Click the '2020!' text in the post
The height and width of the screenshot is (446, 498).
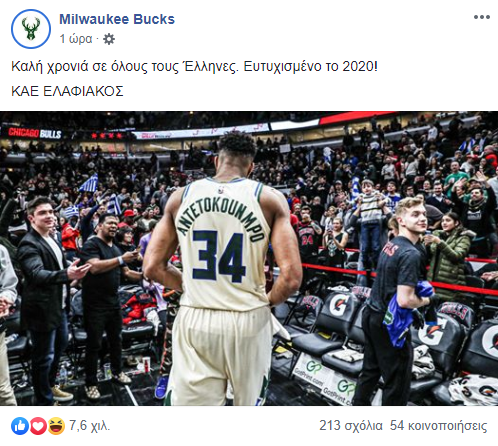[x=360, y=66]
